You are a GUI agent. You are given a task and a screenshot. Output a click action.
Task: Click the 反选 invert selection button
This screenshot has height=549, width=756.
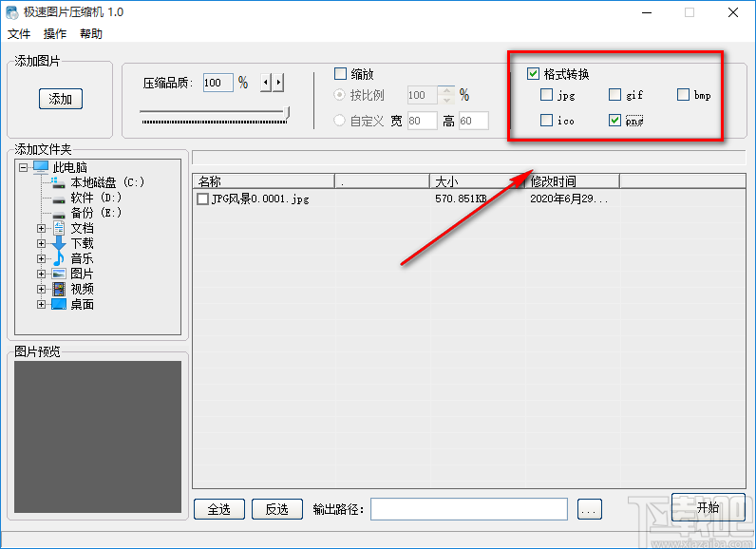click(x=277, y=509)
